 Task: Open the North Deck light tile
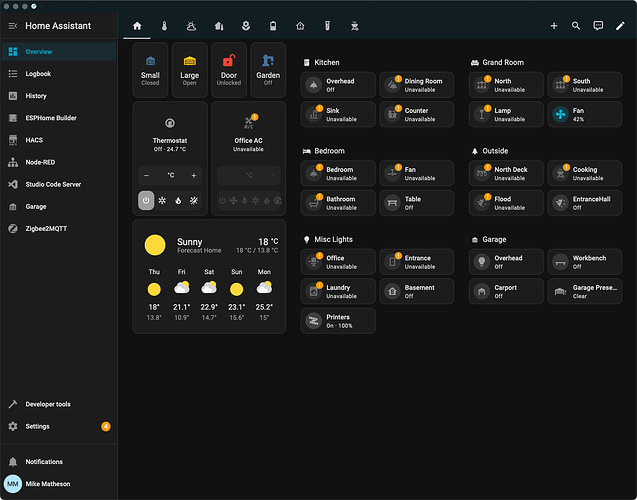[506, 173]
